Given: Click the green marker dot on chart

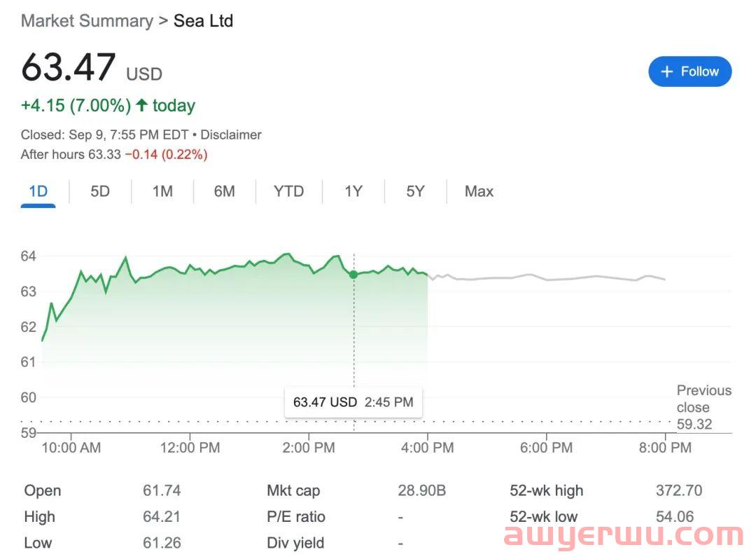Looking at the screenshot, I should point(353,275).
